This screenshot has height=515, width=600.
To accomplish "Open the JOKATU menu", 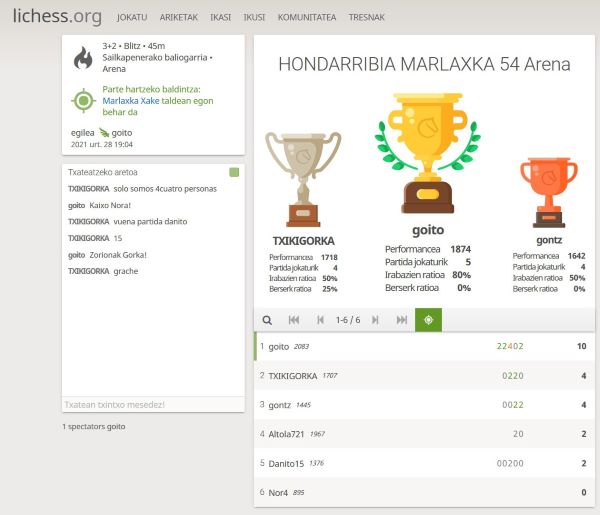I will coord(132,17).
